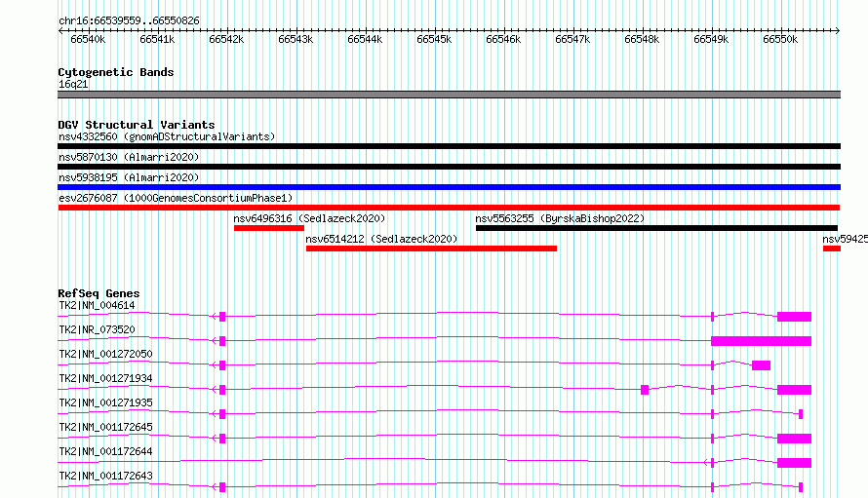This screenshot has width=868, height=498.
Task: Open variant label nsv5938195 (Almarri2020)
Action: pos(129,177)
